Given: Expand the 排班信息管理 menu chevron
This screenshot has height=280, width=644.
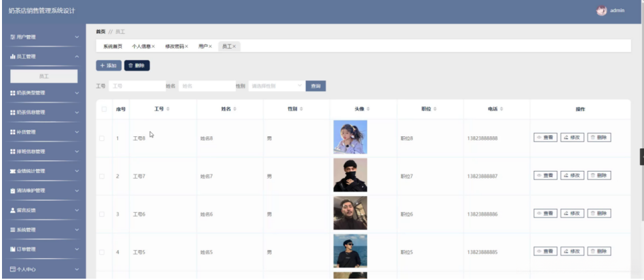Looking at the screenshot, I should coord(77,152).
